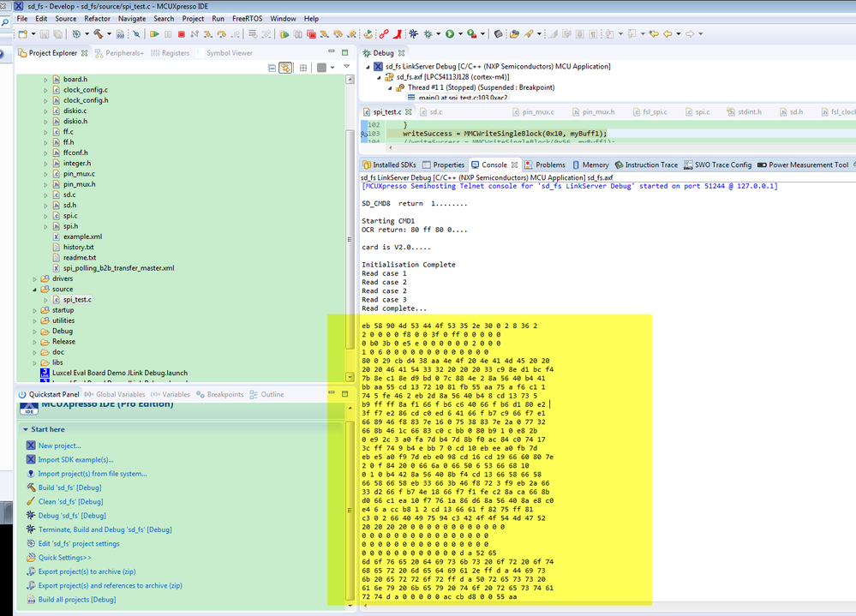
Task: Open the FreeRTOS menu
Action: (x=248, y=19)
